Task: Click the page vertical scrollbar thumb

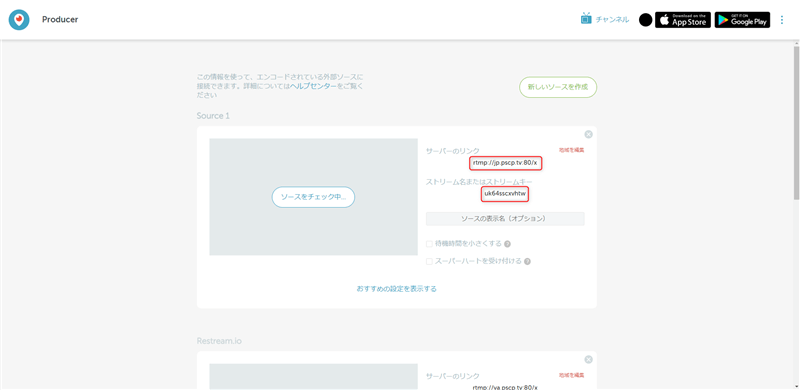Action: tap(796, 123)
